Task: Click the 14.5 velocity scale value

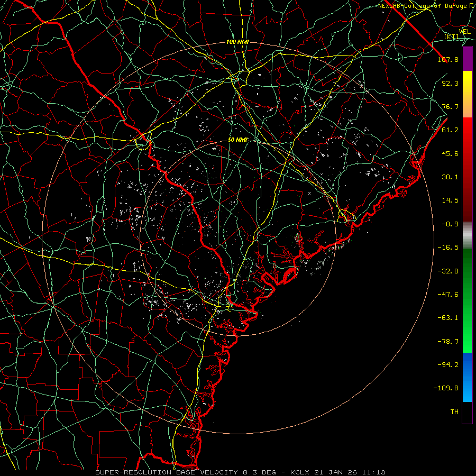Action: pos(450,200)
